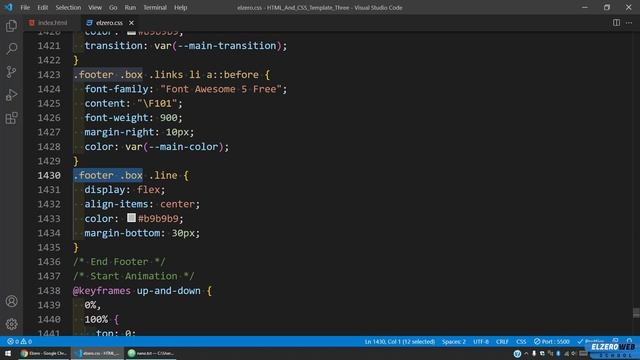
Task: Open the View menu
Action: pos(95,7)
